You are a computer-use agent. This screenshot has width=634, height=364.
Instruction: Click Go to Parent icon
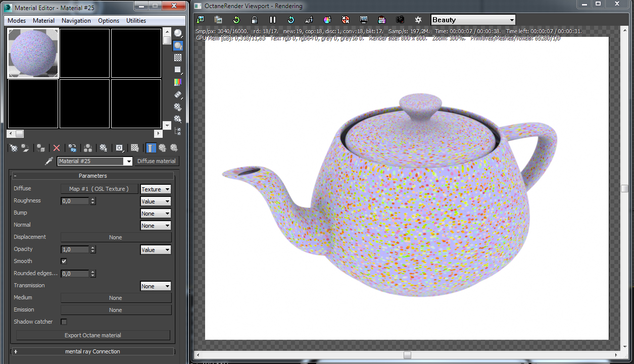(x=162, y=148)
